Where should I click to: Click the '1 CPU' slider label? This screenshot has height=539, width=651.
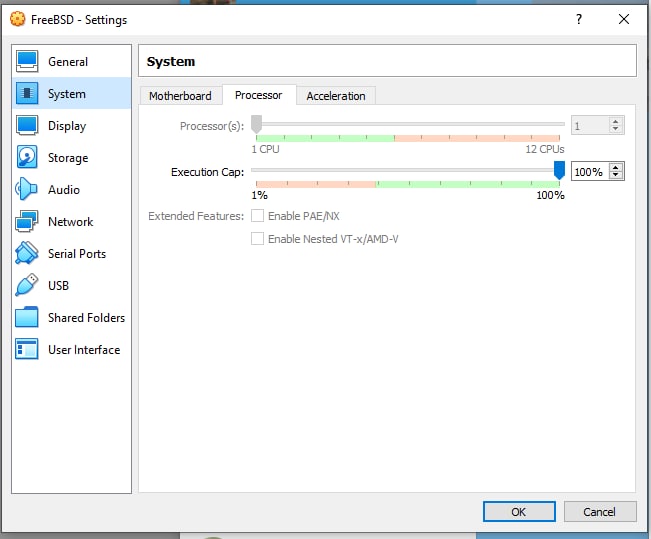[265, 149]
